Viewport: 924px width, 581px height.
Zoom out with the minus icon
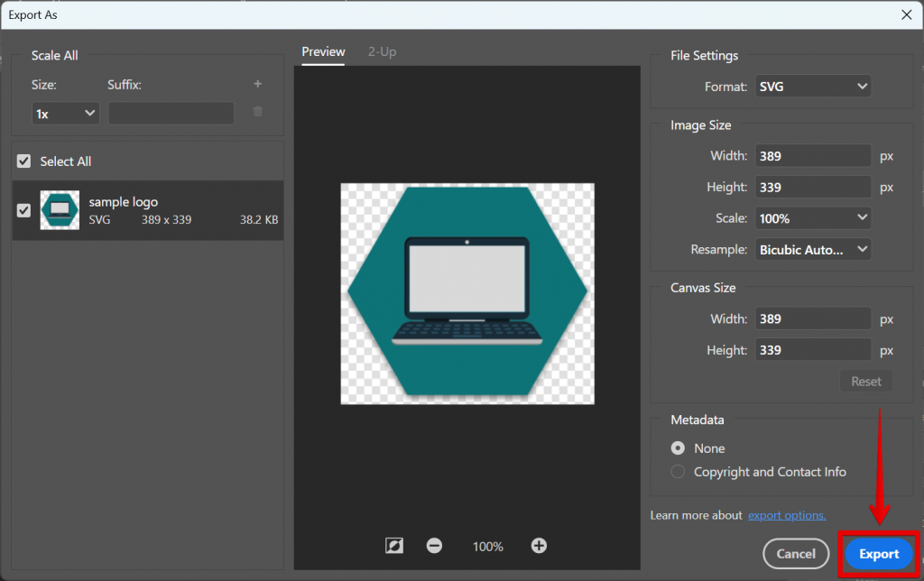click(x=434, y=546)
